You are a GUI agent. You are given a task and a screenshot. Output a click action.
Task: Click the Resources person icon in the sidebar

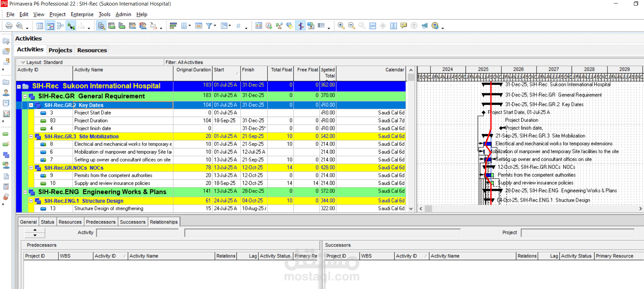click(6, 93)
